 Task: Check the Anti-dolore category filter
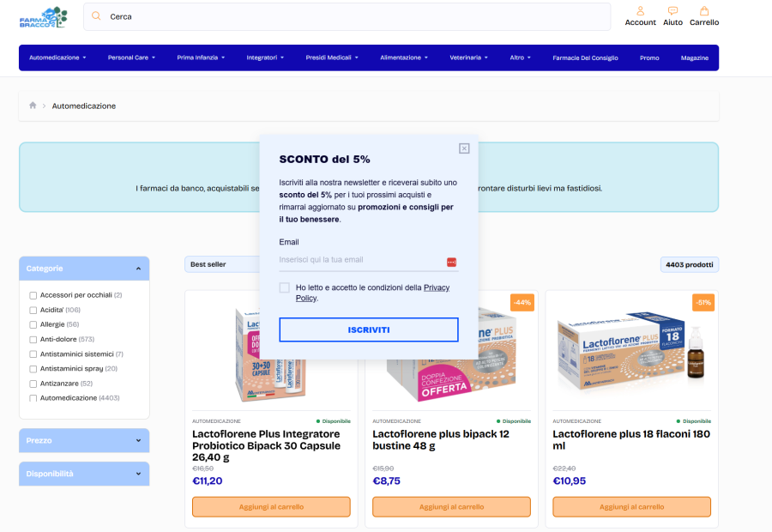coord(33,340)
